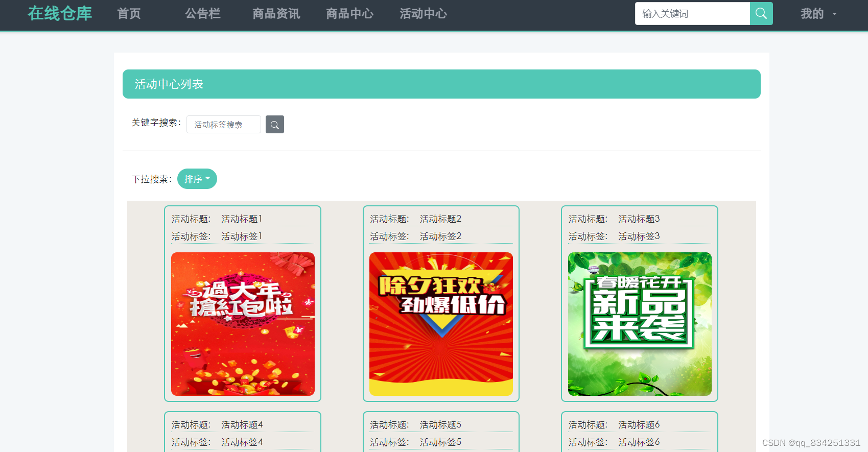Focus the 活动标签搜索 input field
This screenshot has width=868, height=452.
(x=224, y=125)
